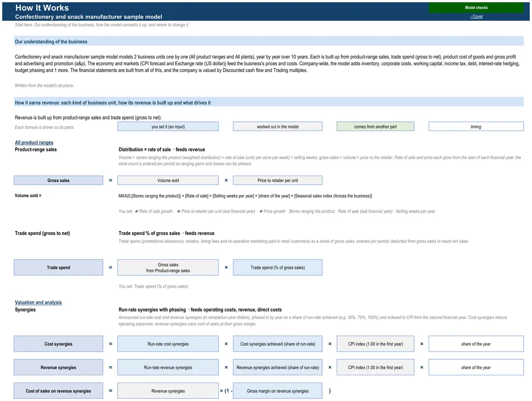This screenshot has height=401, width=532.
Task: Click the CPI index box in the Cost synergies row
Action: tap(376, 344)
